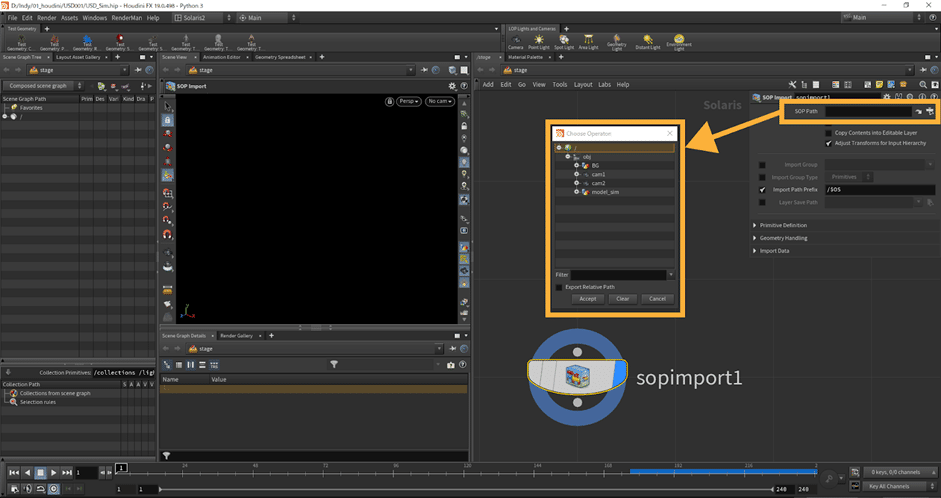Click the pin icon in Scene Graph Tree path bar
Screen dimensions: 941x498
[138, 70]
